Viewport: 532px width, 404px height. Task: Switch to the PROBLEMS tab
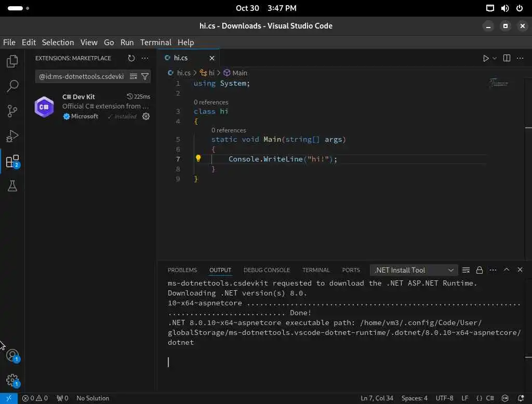click(182, 270)
